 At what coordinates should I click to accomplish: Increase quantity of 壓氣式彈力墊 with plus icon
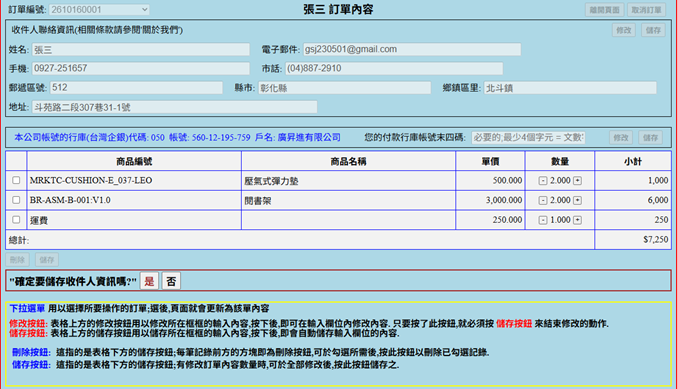(577, 181)
